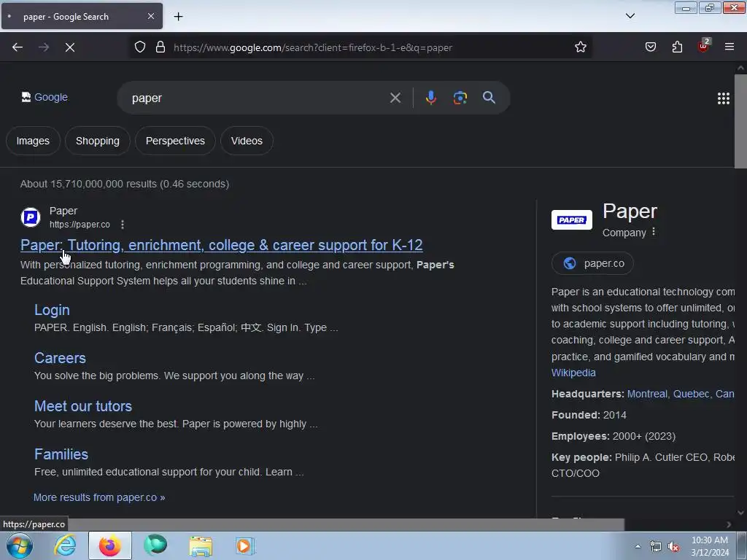Open the Wikipedia source link
The height and width of the screenshot is (560, 747).
click(573, 373)
